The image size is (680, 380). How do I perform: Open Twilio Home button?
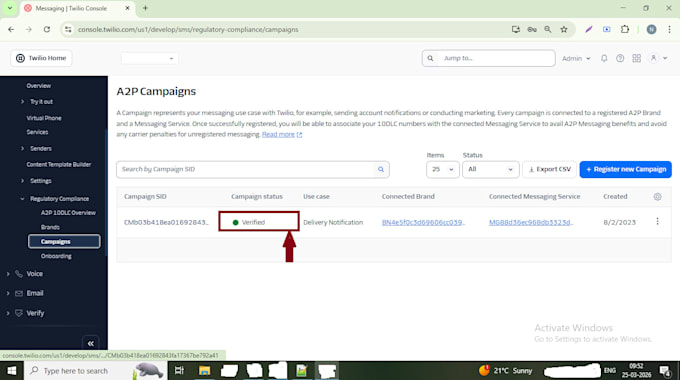click(x=41, y=58)
